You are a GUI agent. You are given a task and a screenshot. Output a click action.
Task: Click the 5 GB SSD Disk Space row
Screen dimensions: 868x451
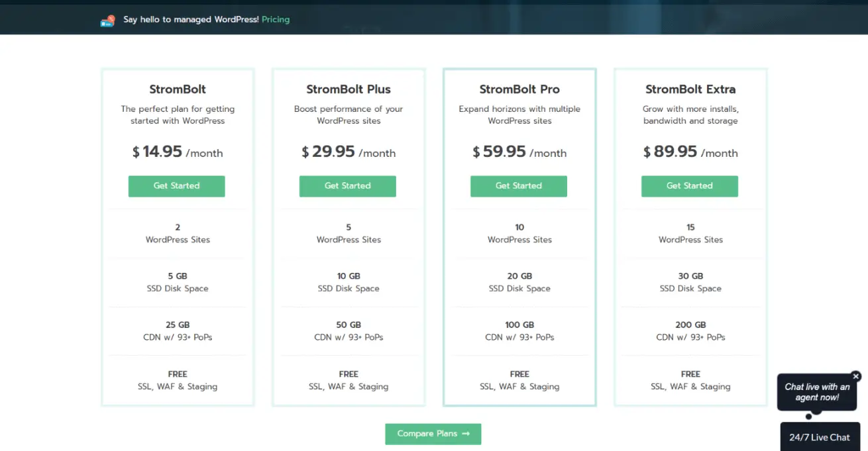(177, 282)
